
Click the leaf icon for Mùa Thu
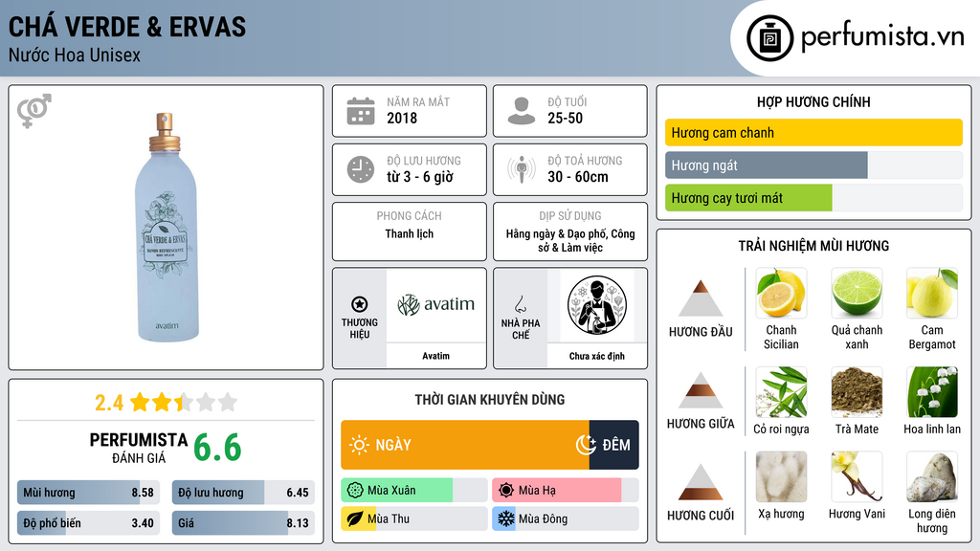point(355,518)
